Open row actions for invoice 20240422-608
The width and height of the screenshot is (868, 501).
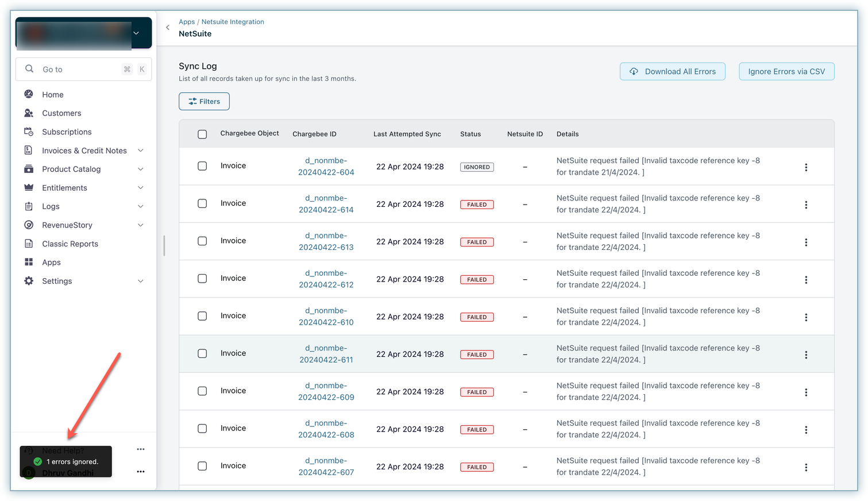[806, 430]
